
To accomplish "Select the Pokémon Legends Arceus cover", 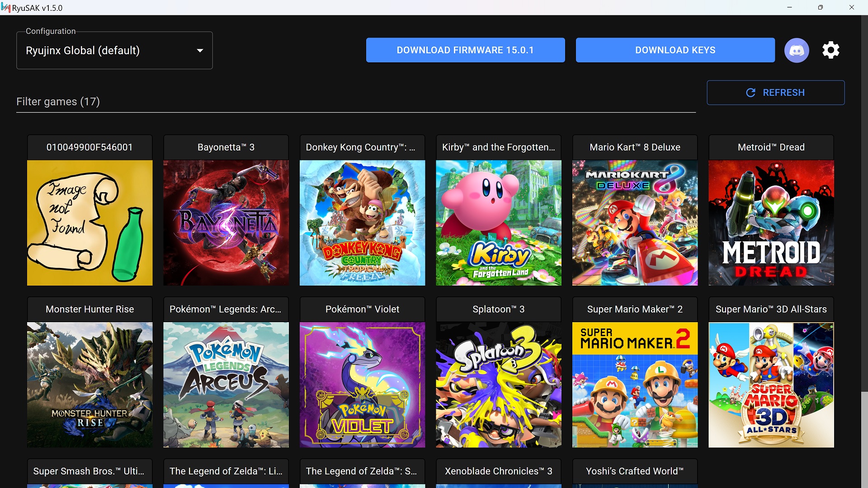I will (226, 385).
